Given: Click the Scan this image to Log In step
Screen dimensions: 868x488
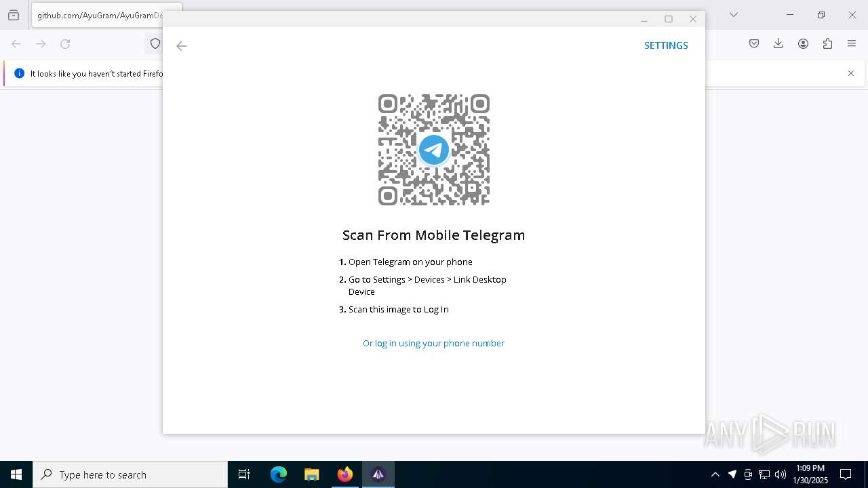Looking at the screenshot, I should tap(394, 309).
